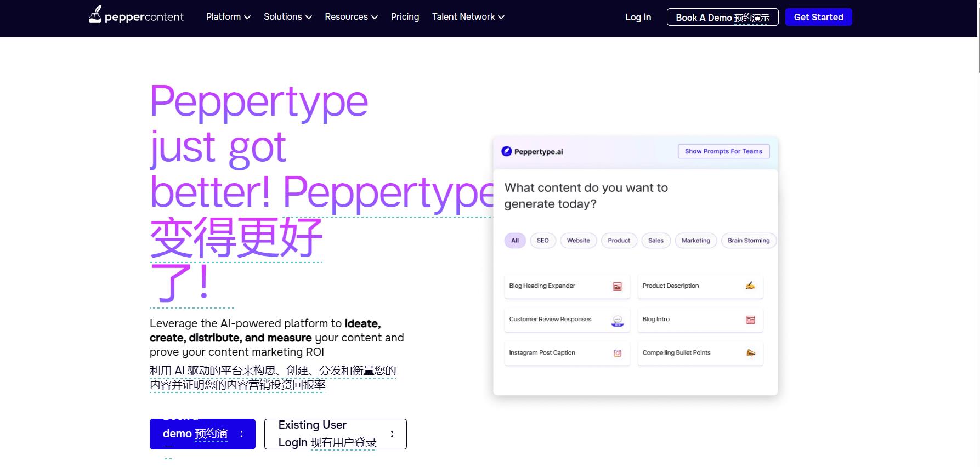Click the Compelling Bullet Points megaphone icon
The height and width of the screenshot is (467, 980).
pyautogui.click(x=751, y=353)
